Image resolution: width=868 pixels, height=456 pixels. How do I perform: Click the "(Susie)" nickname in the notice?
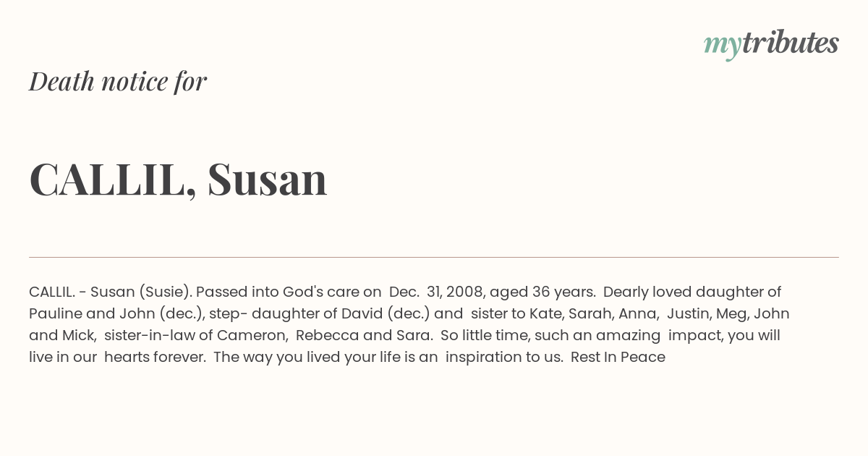click(x=166, y=292)
